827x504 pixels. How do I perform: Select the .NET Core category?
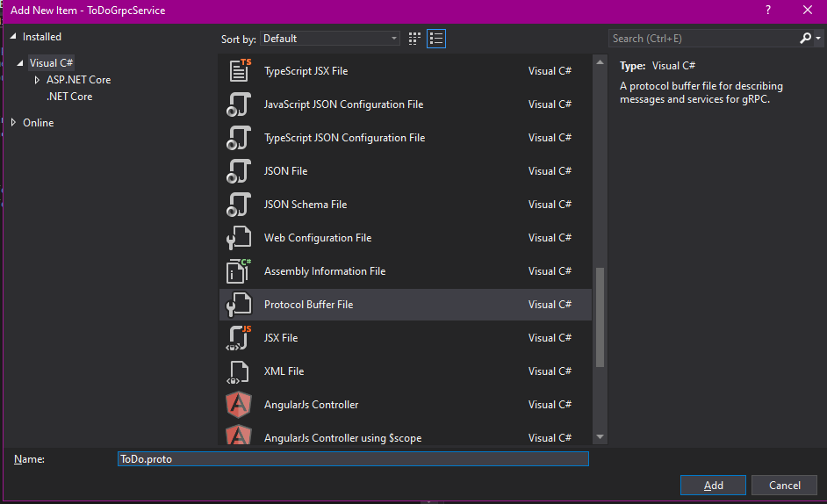point(69,97)
